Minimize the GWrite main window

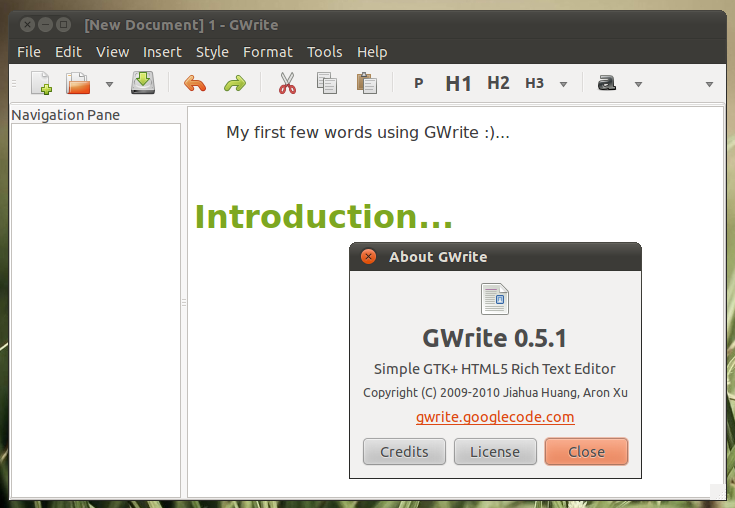coord(45,24)
